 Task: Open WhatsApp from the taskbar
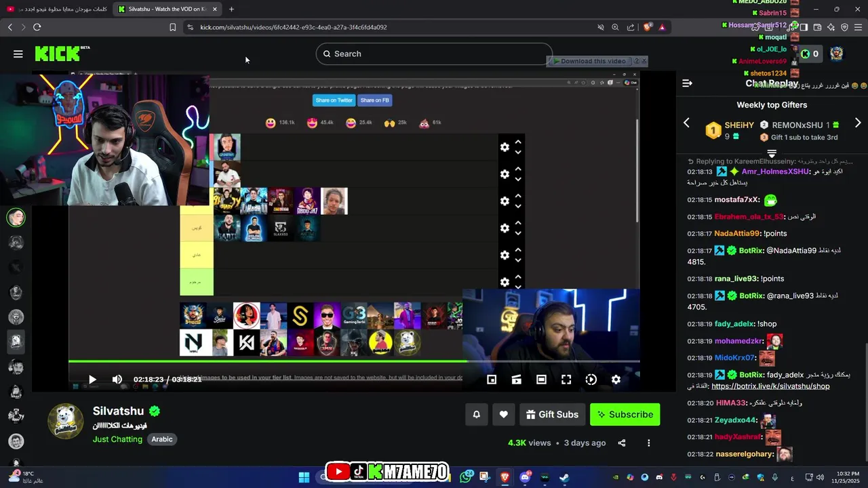click(x=467, y=477)
